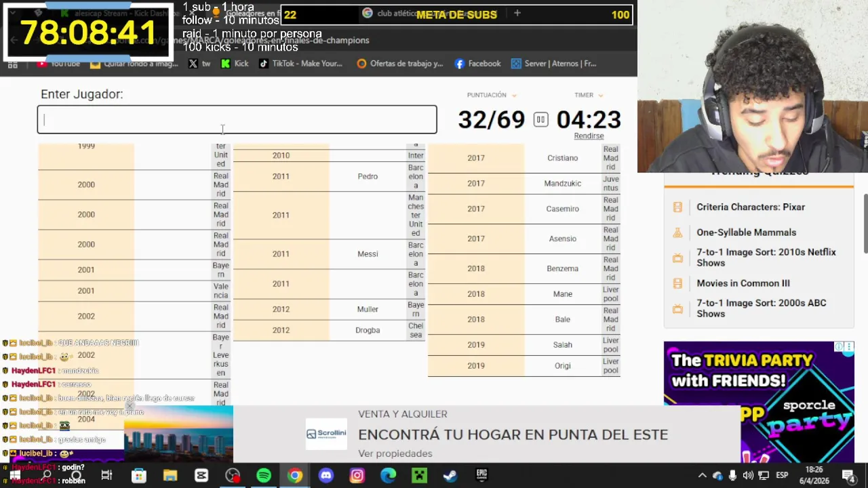Screen dimensions: 868x488
Task: Click the Benzema answer cell
Action: coord(563,268)
